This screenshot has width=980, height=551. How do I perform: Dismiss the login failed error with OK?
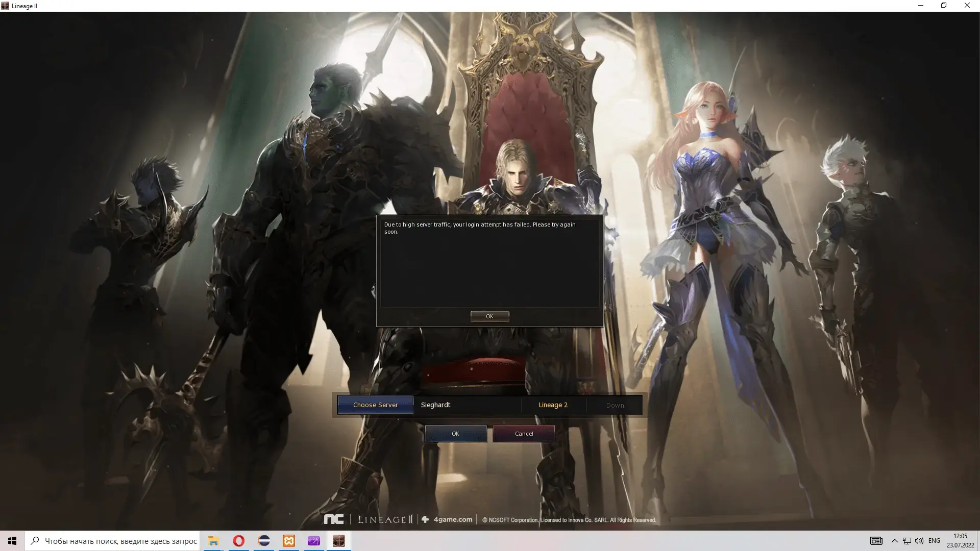[x=489, y=316]
